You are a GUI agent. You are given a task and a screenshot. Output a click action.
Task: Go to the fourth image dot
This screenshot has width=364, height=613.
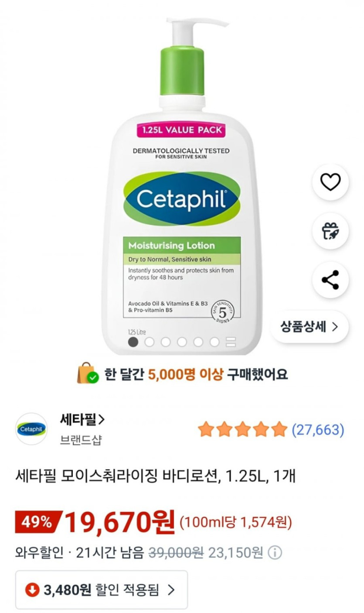coord(182,342)
